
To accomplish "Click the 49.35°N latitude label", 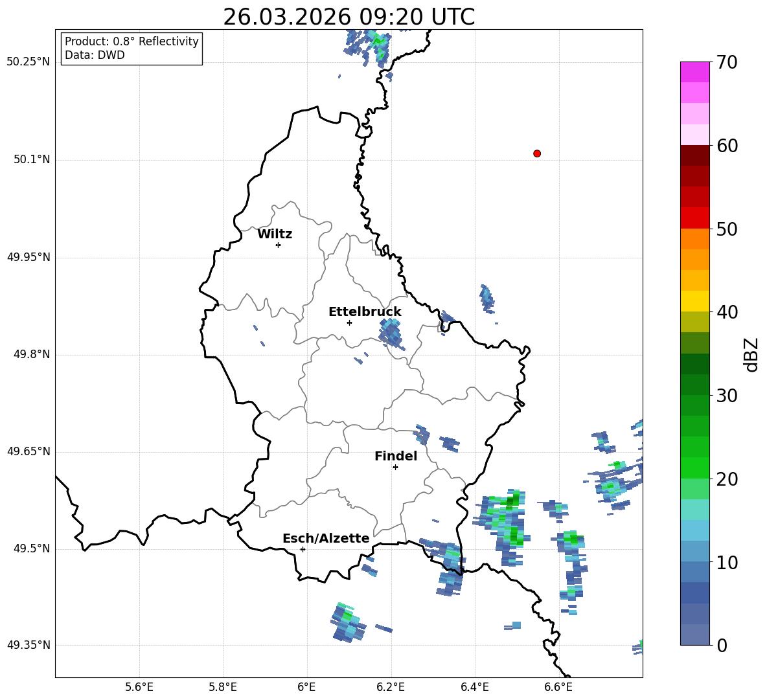I will pos(29,645).
